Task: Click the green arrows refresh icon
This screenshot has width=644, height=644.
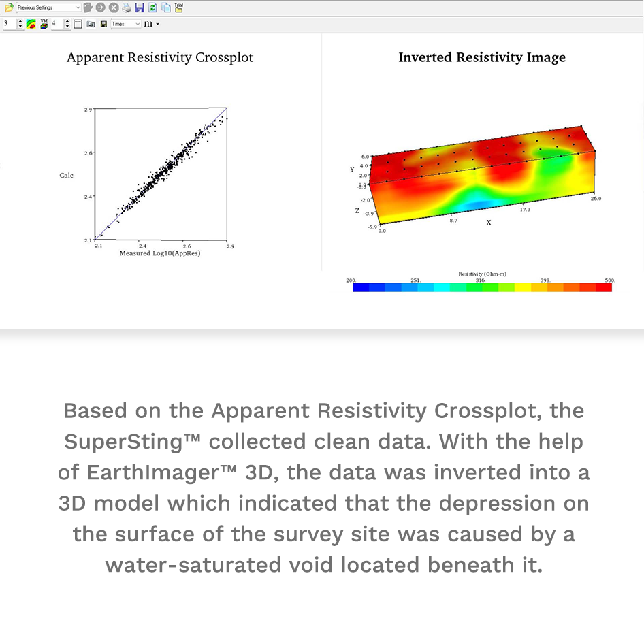Action: coord(152,7)
